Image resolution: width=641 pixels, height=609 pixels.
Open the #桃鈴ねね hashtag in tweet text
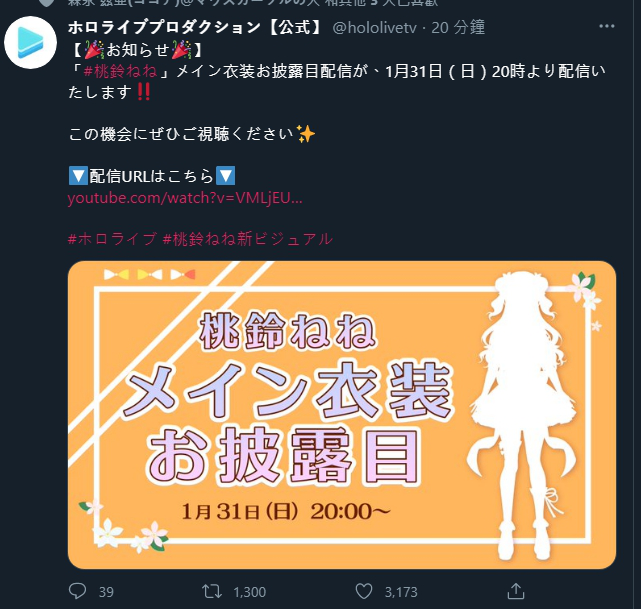coord(121,71)
